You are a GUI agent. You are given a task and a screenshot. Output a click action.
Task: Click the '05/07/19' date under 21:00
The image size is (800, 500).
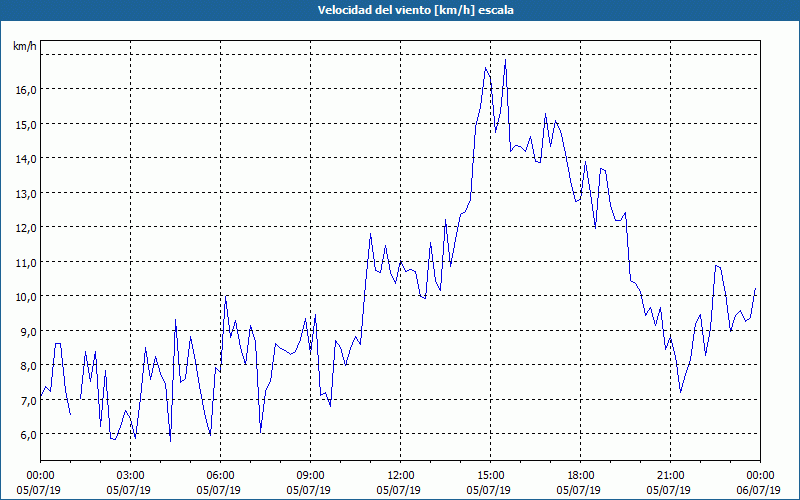click(x=668, y=490)
